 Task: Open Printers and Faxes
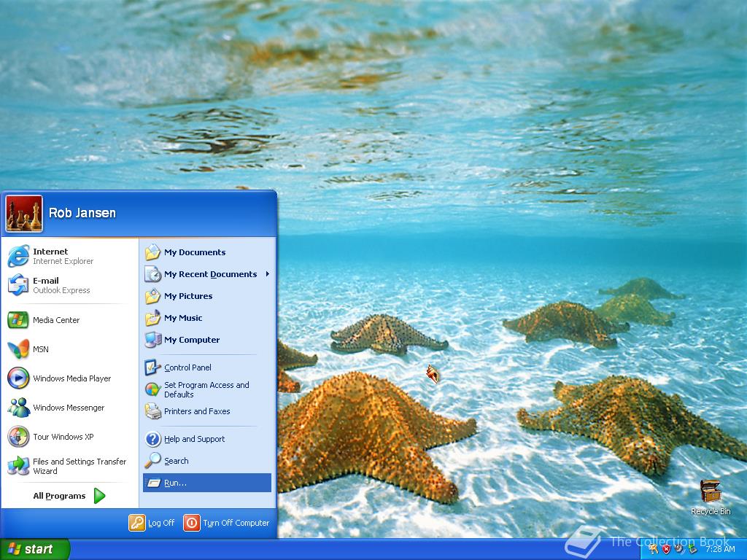click(207, 411)
